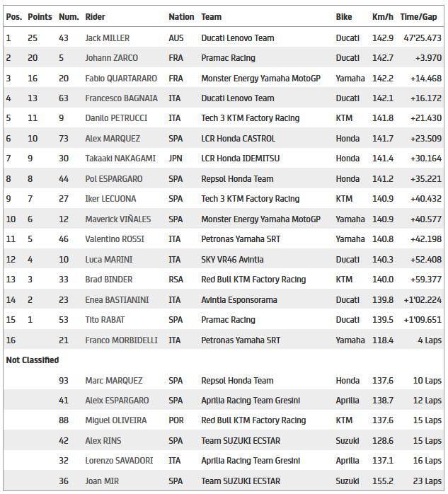Click the SKY VR46 Avintia team

(232, 260)
